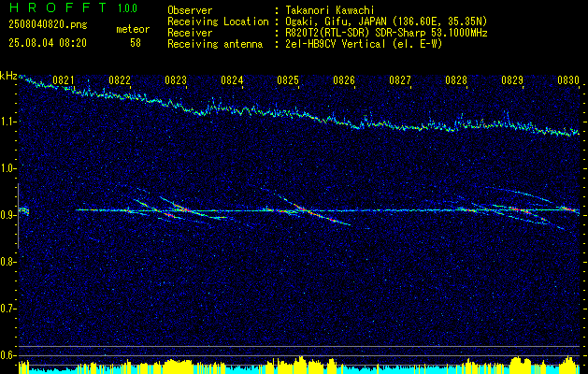Click the filename 2508040820.png
Image resolution: width=588 pixels, height=374 pixels.
48,24
